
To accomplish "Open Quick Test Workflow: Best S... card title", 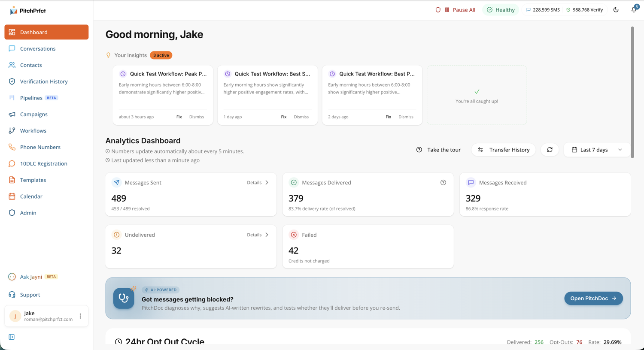I will click(x=272, y=74).
